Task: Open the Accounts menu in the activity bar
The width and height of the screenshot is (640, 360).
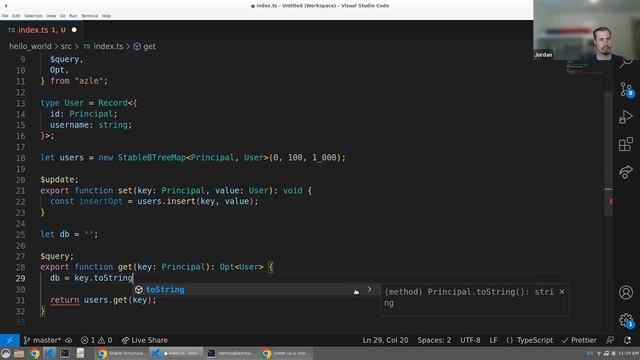Action: 625,292
